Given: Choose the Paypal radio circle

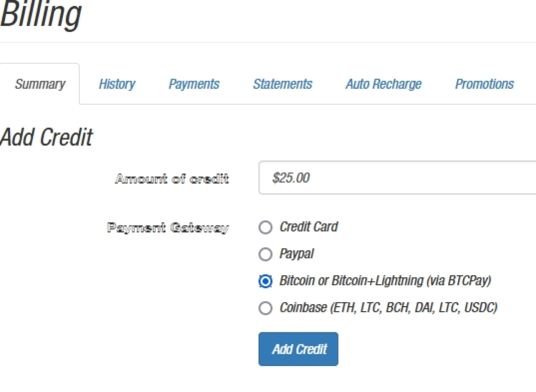Looking at the screenshot, I should point(265,254).
